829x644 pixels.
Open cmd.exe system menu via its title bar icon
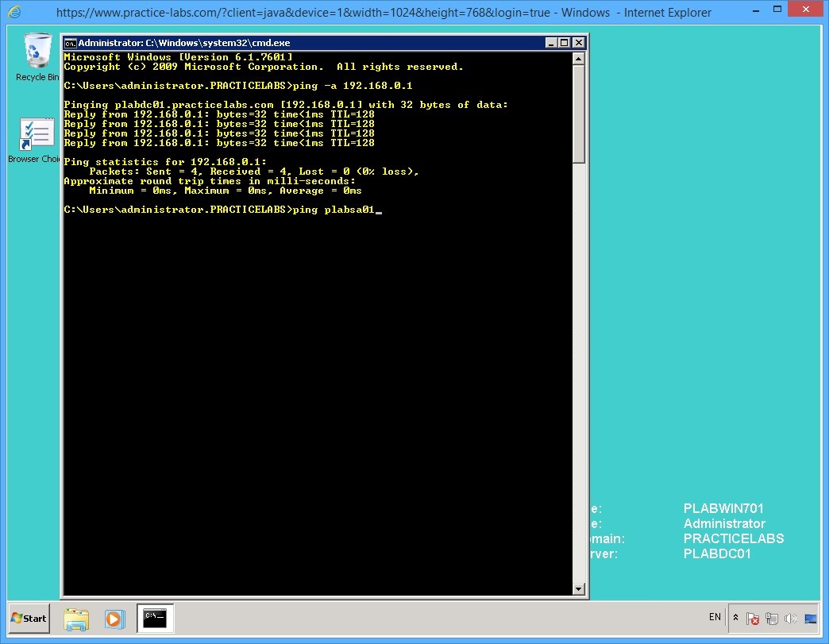pyautogui.click(x=71, y=44)
